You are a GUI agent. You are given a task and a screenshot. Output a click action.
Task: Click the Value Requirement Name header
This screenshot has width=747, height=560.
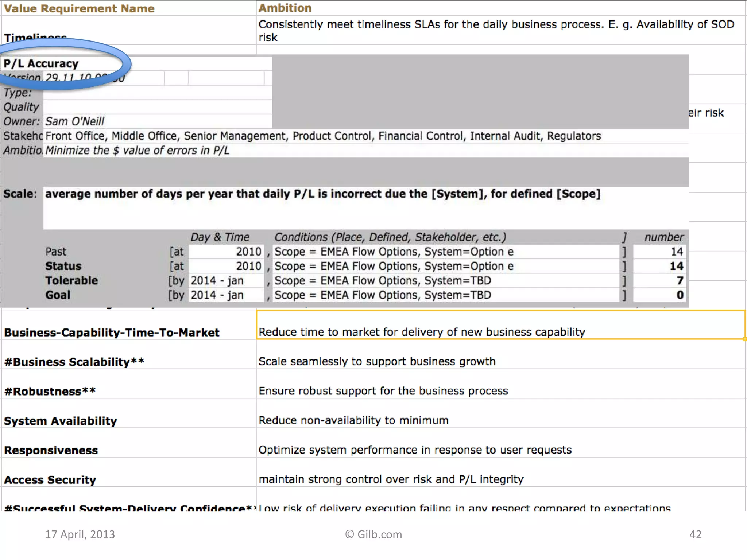79,8
